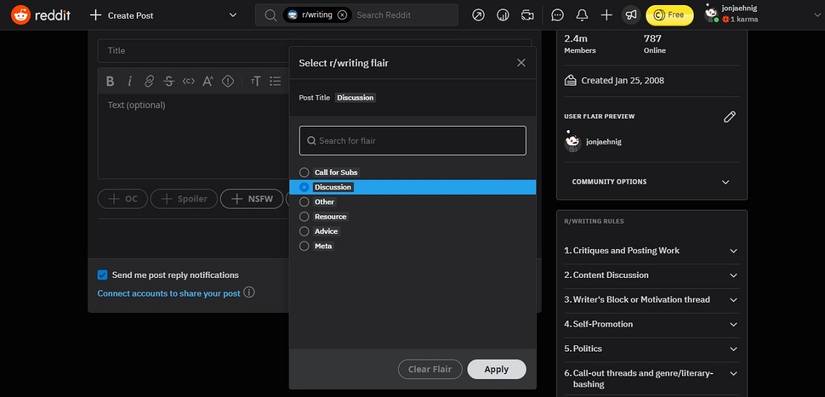This screenshot has height=397, width=825.
Task: Uncheck Send me post reply notifications
Action: (x=103, y=275)
